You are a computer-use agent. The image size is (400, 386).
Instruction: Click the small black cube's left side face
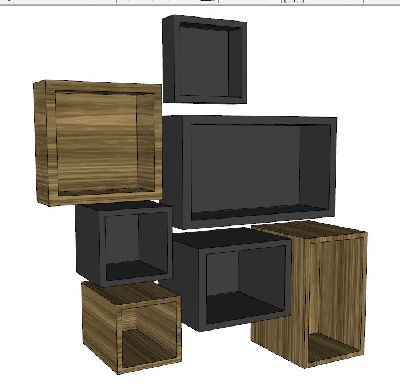click(x=88, y=243)
